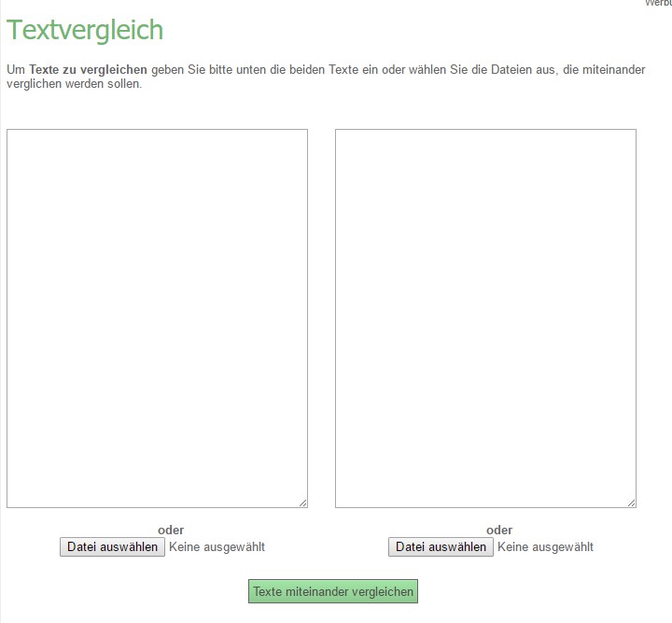Click the 'Werbung' label in top corner
The width and height of the screenshot is (672, 623).
(x=658, y=3)
